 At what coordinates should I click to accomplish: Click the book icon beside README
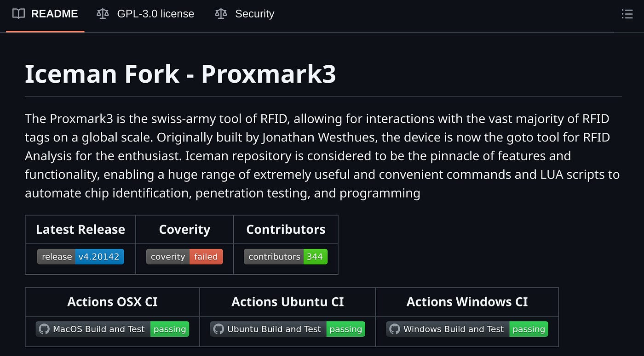18,14
